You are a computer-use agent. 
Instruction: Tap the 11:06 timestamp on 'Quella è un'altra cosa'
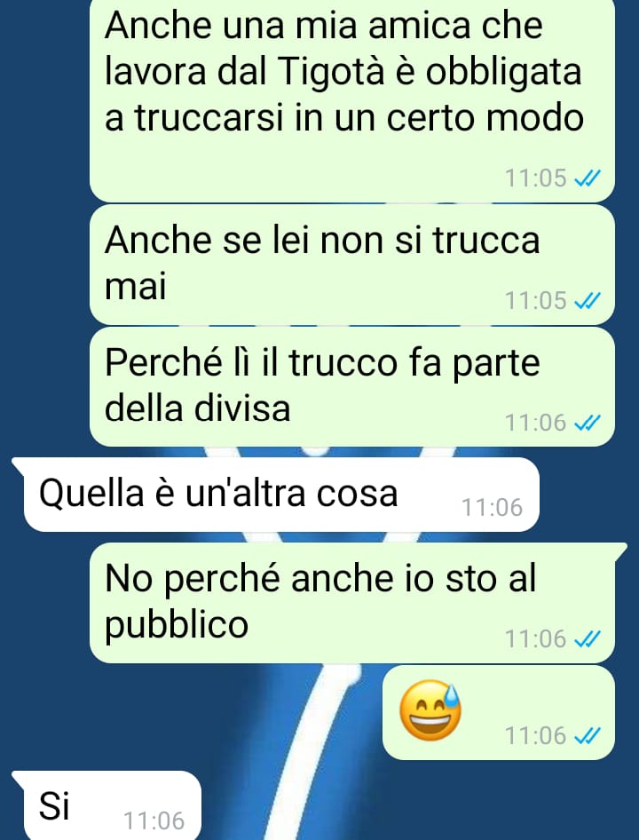[x=493, y=508]
